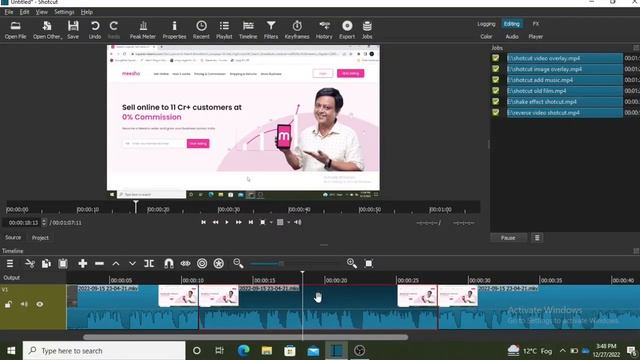Image resolution: width=640 pixels, height=360 pixels.
Task: Click the Jobs toolbar icon
Action: [x=367, y=30]
